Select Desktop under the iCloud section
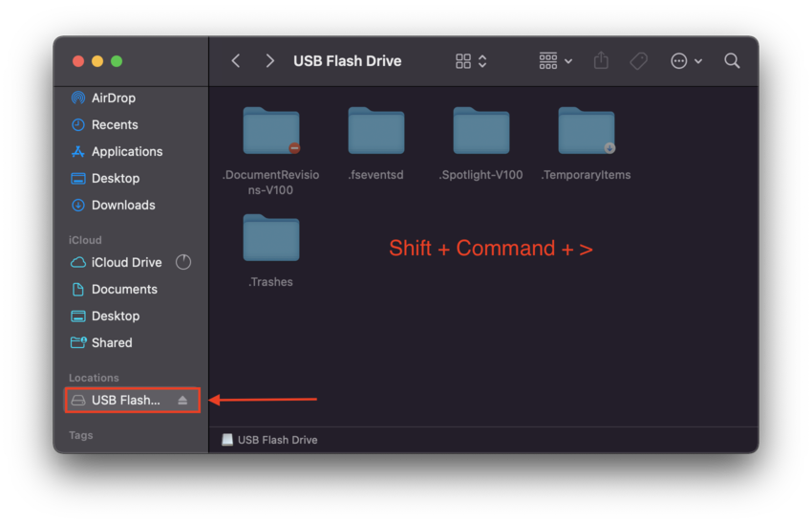The height and width of the screenshot is (524, 812). point(132,317)
